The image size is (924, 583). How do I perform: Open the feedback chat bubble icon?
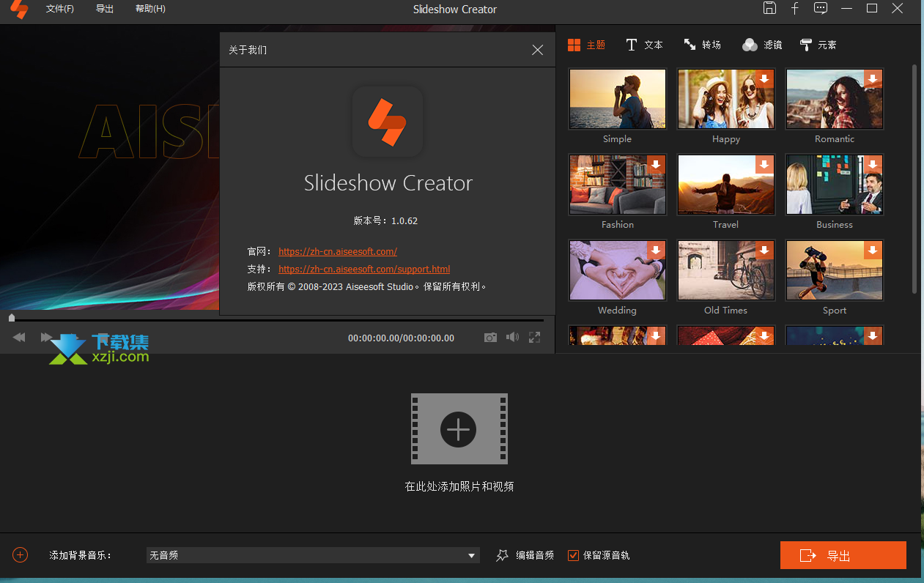pos(821,8)
